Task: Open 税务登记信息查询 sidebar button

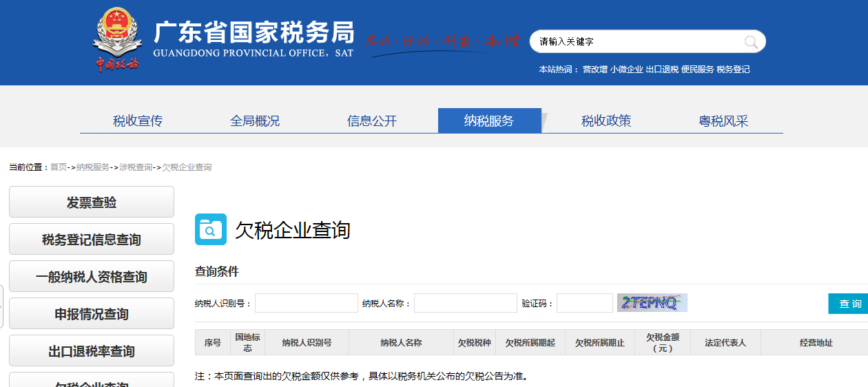Action: [92, 240]
